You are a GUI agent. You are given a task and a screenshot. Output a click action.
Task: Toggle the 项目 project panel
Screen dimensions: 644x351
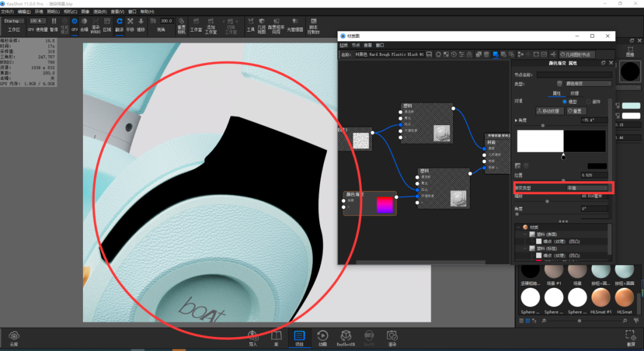point(299,338)
